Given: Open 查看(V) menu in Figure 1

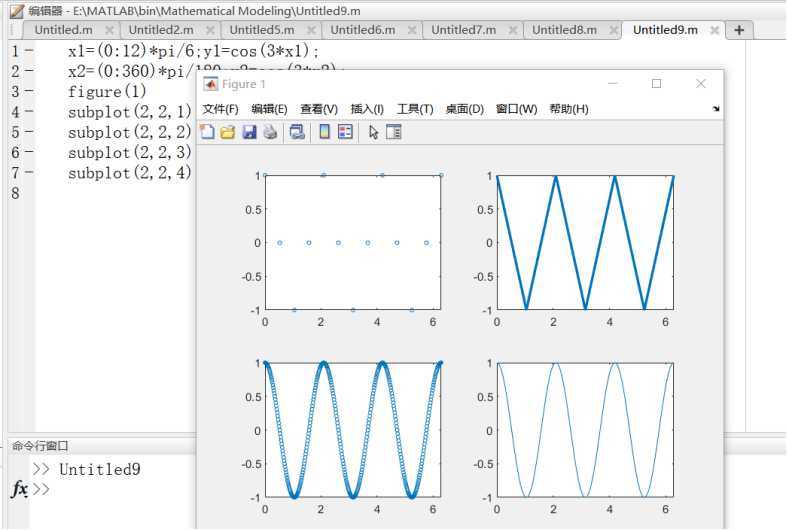Looking at the screenshot, I should coord(319,109).
